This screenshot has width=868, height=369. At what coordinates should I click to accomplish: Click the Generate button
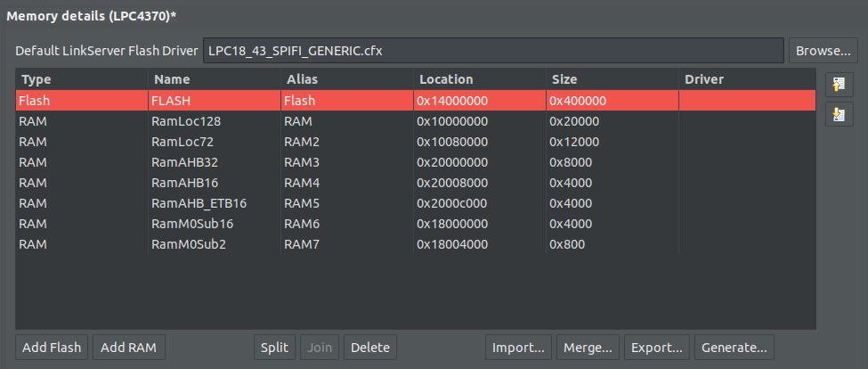(x=734, y=347)
